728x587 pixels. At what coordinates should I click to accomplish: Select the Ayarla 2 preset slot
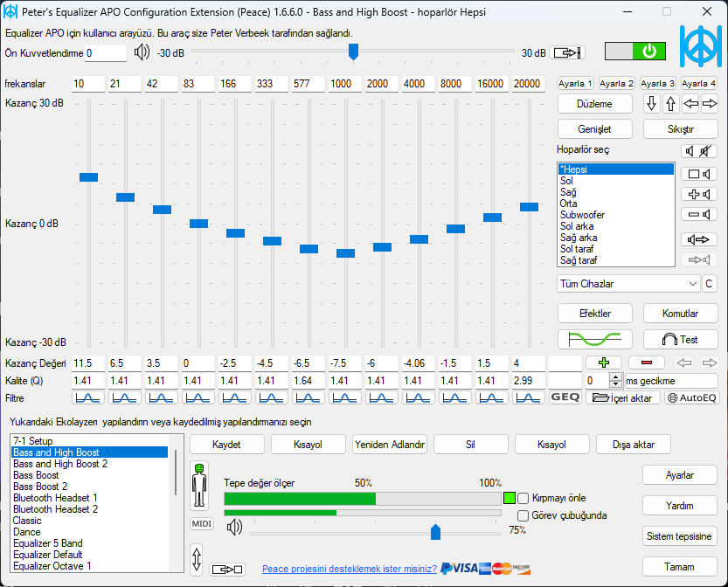pyautogui.click(x=617, y=84)
